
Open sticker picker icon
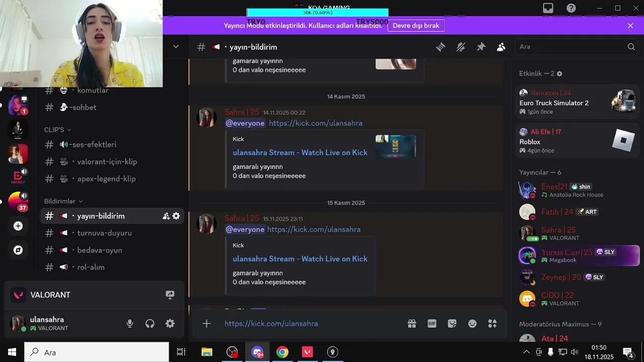pyautogui.click(x=452, y=324)
